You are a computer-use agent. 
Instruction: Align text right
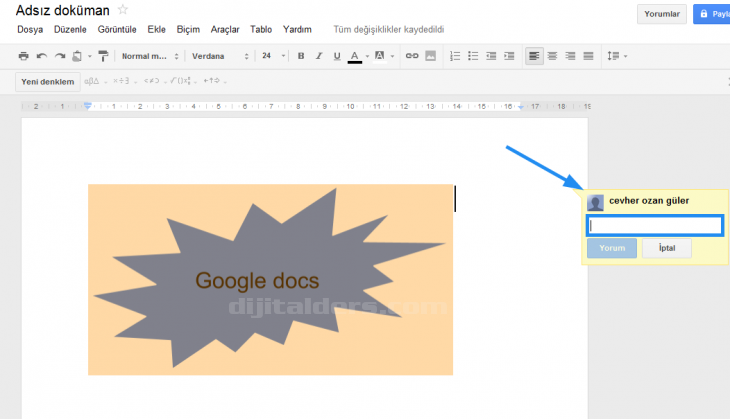[x=570, y=56]
